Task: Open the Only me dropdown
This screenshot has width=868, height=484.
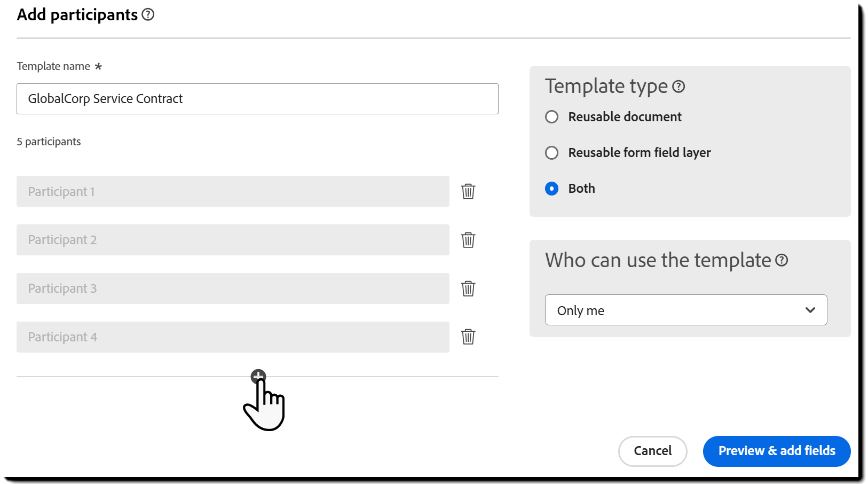Action: coord(685,310)
